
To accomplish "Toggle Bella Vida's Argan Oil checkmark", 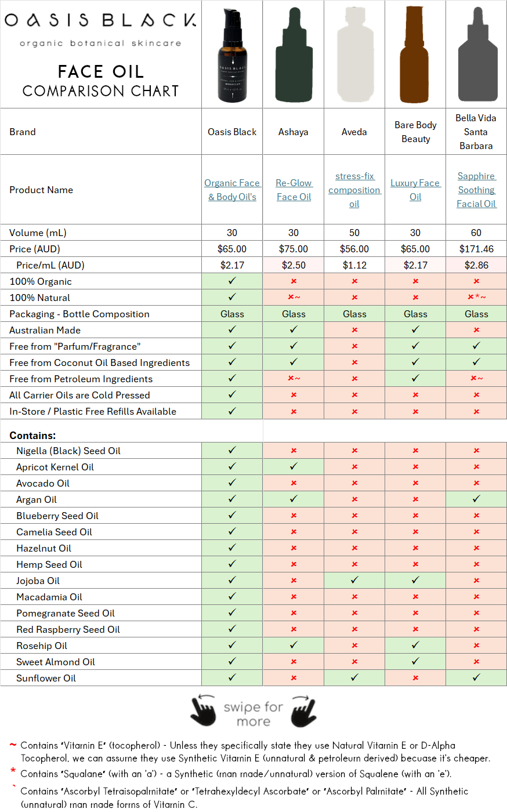I will coord(476,499).
